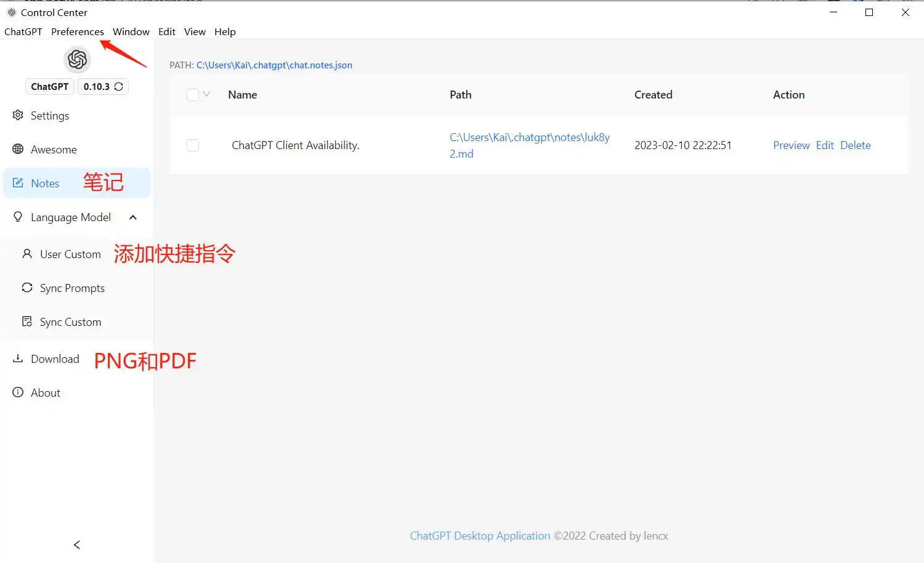Open User Custom under Language Model
The height and width of the screenshot is (563, 924).
click(x=77, y=254)
